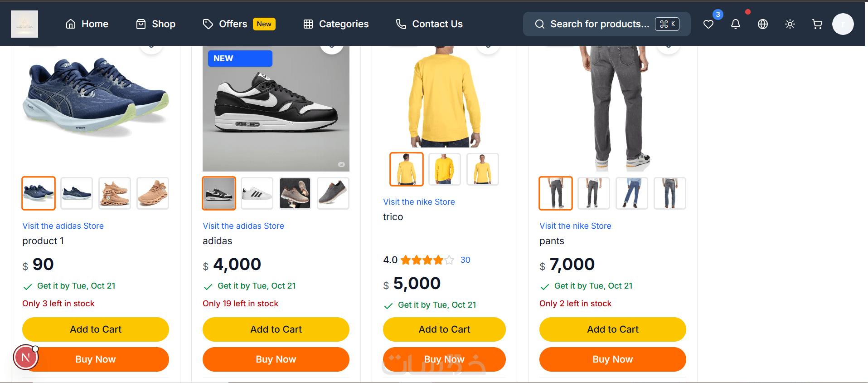Click the fourth star of trico rating
The width and height of the screenshot is (868, 383).
click(438, 260)
